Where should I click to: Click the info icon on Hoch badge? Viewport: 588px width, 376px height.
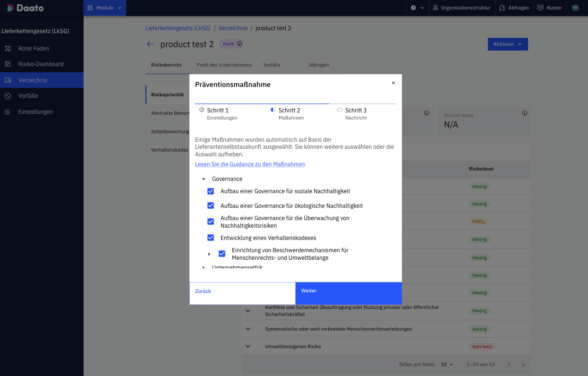click(x=239, y=44)
